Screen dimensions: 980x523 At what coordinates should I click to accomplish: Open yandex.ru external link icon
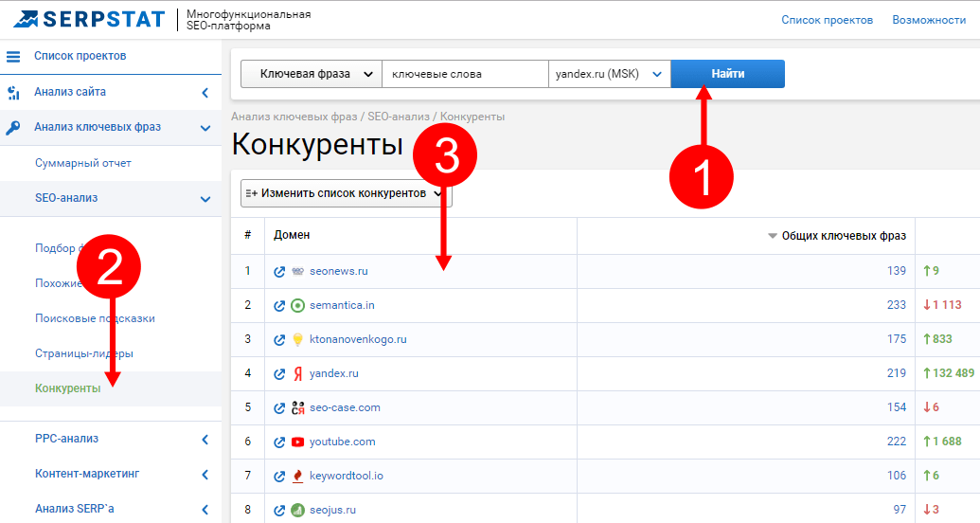click(x=279, y=373)
